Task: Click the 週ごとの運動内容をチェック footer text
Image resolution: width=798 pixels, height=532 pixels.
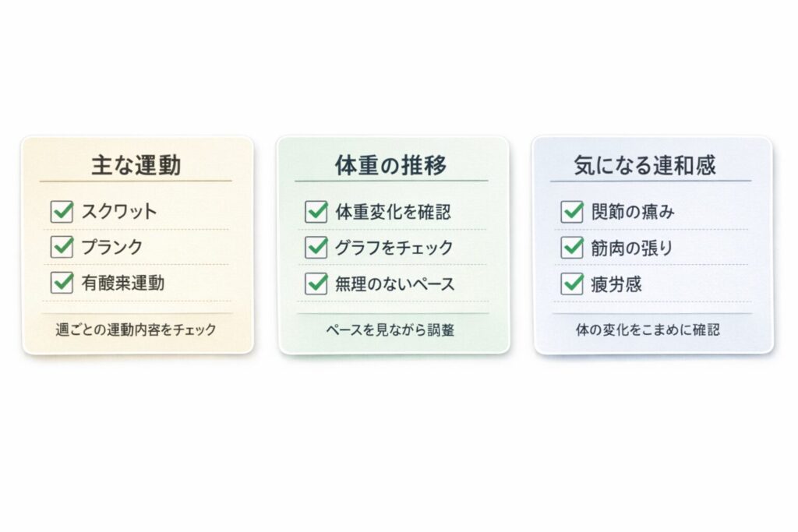Action: click(136, 329)
